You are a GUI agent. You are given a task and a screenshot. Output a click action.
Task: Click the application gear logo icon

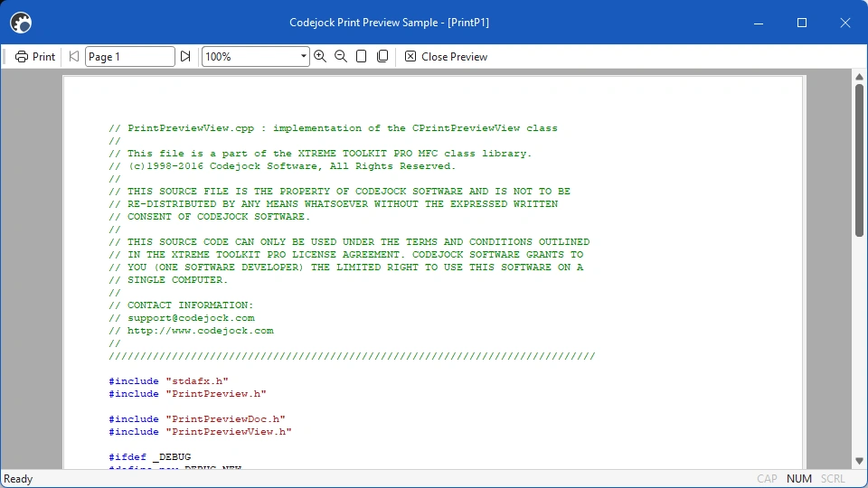tap(21, 23)
